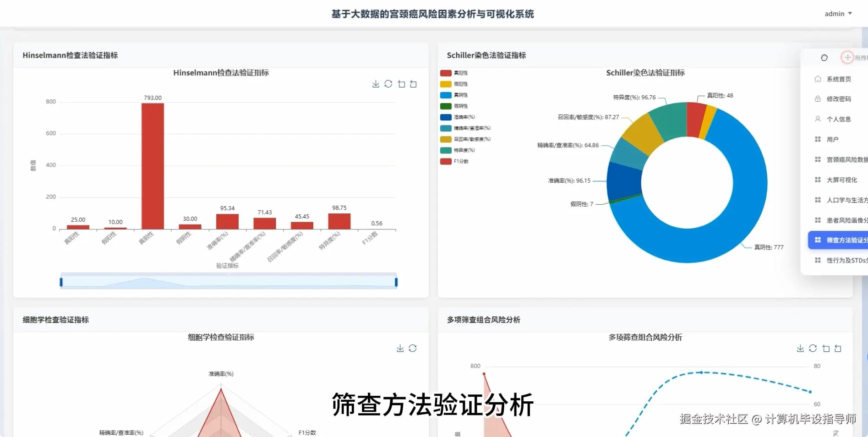Open 大屏可视化 menu entry
Screen dimensions: 868x437
click(838, 180)
